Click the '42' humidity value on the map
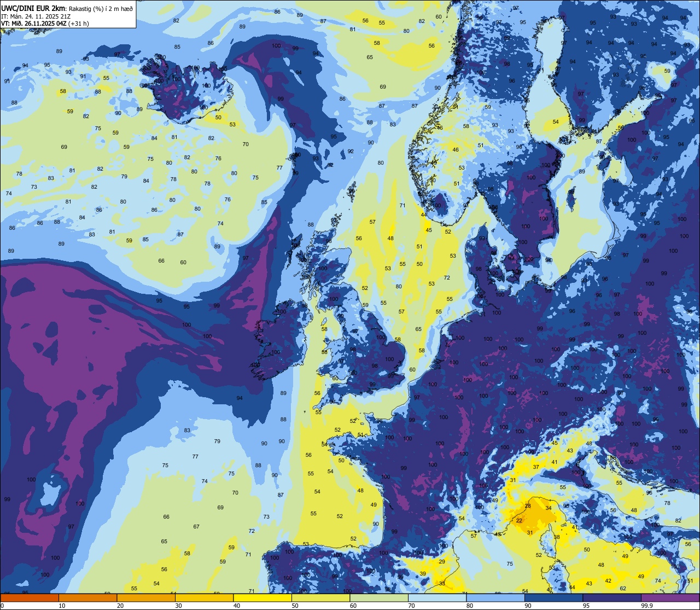The height and width of the screenshot is (610, 700). [x=608, y=580]
